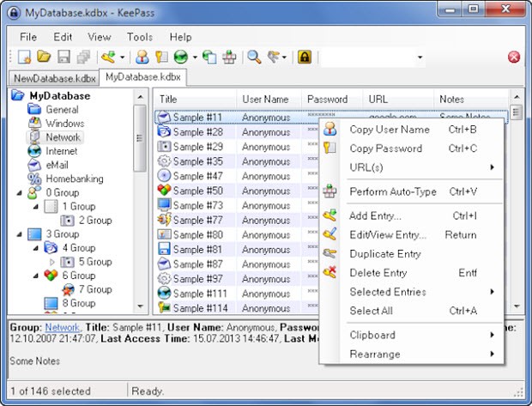Image resolution: width=532 pixels, height=406 pixels.
Task: Click the Add Entry key icon in toolbar
Action: pyautogui.click(x=109, y=57)
